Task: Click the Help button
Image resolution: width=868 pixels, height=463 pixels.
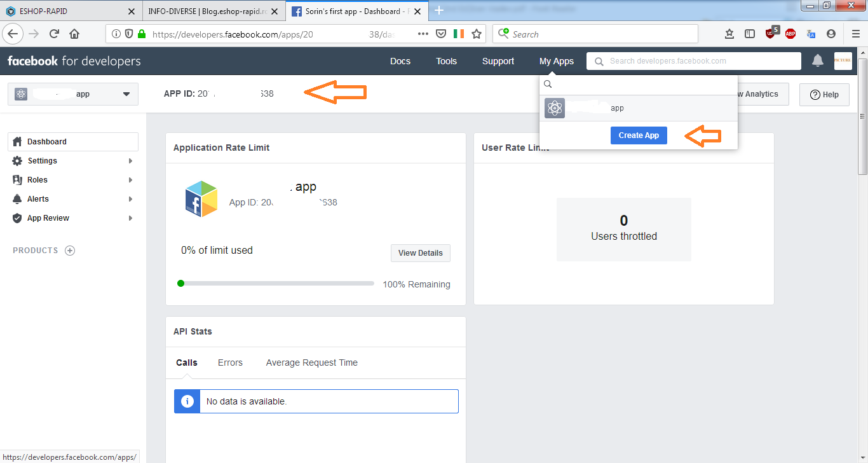Action: tap(824, 94)
